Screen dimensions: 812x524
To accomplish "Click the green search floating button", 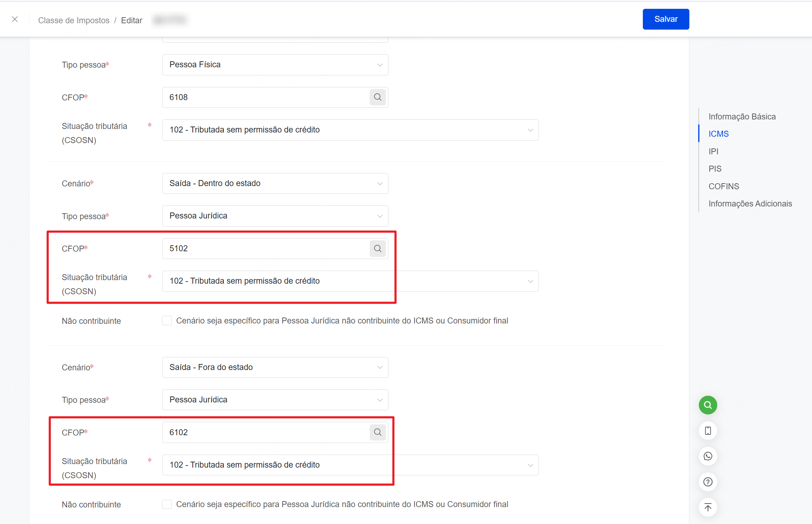I will [708, 405].
